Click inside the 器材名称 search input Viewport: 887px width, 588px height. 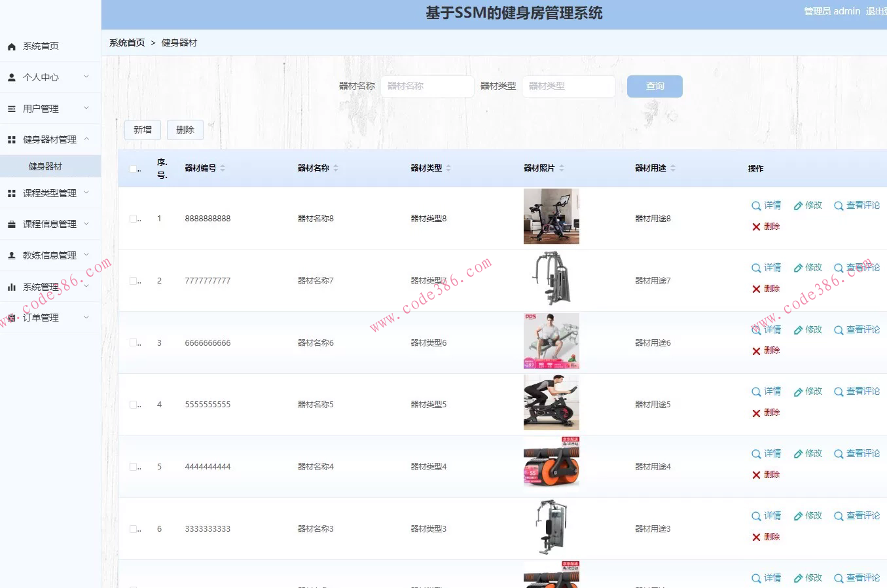pos(427,86)
